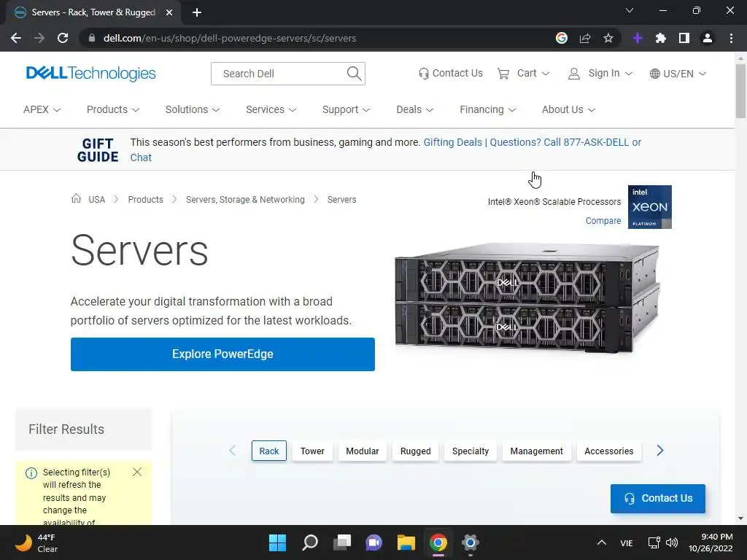Screen dimensions: 747x560
Task: Open a new browser tab
Action: pos(197,12)
